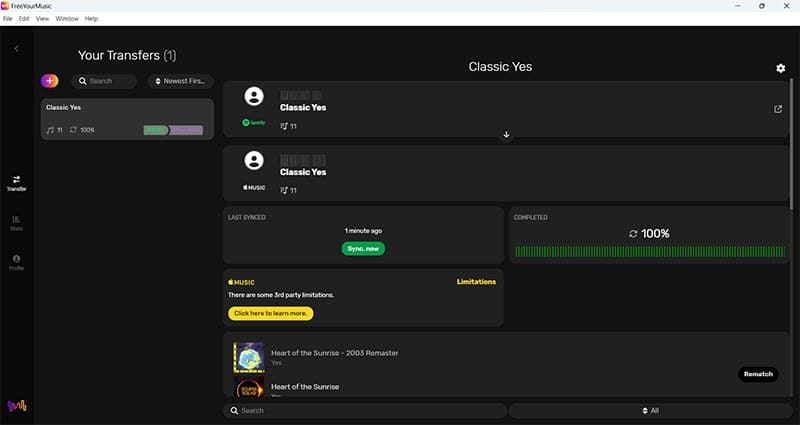The width and height of the screenshot is (800, 425).
Task: Click the Spotify logo under the source avatar
Action: click(x=254, y=122)
